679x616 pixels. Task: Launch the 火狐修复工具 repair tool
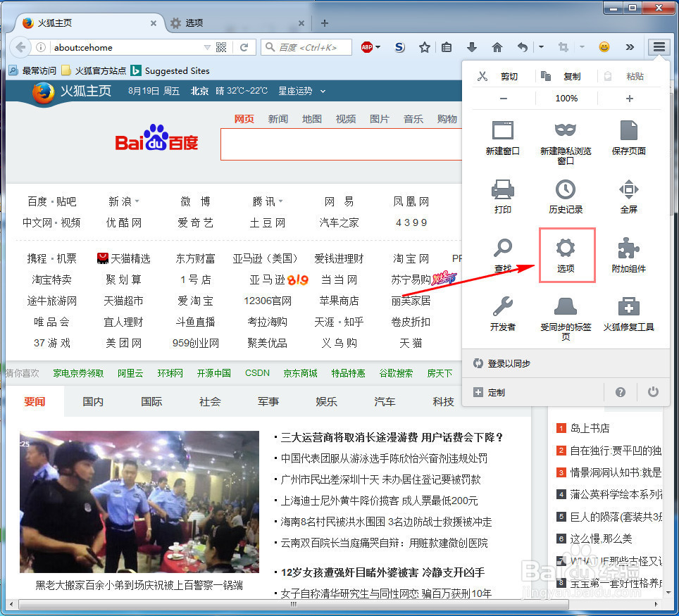click(629, 311)
